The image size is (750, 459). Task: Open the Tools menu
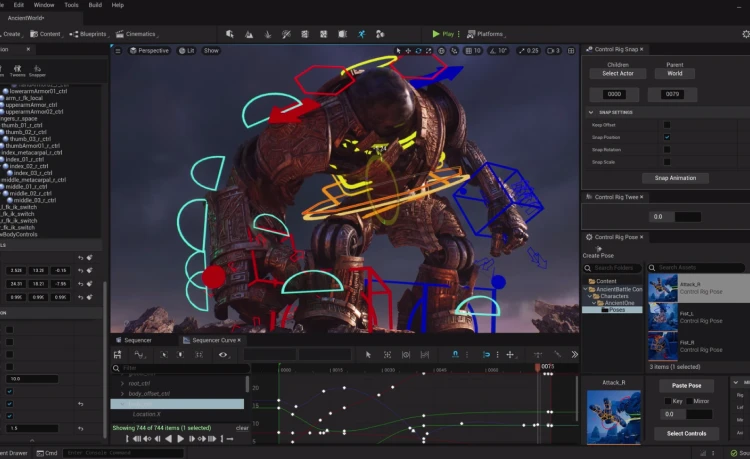pos(71,5)
